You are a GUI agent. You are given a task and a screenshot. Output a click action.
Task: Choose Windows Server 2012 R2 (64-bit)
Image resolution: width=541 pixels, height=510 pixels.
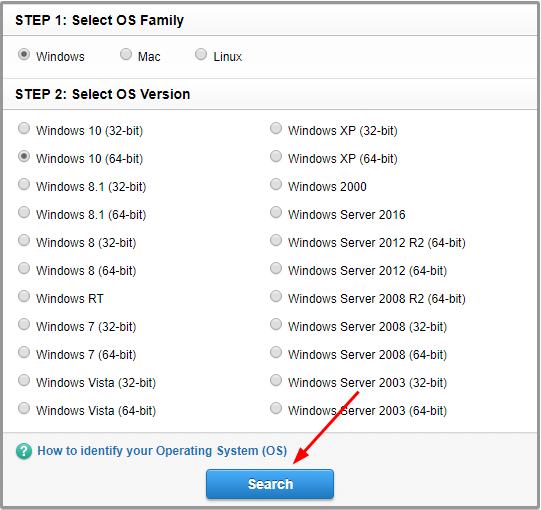coord(276,240)
